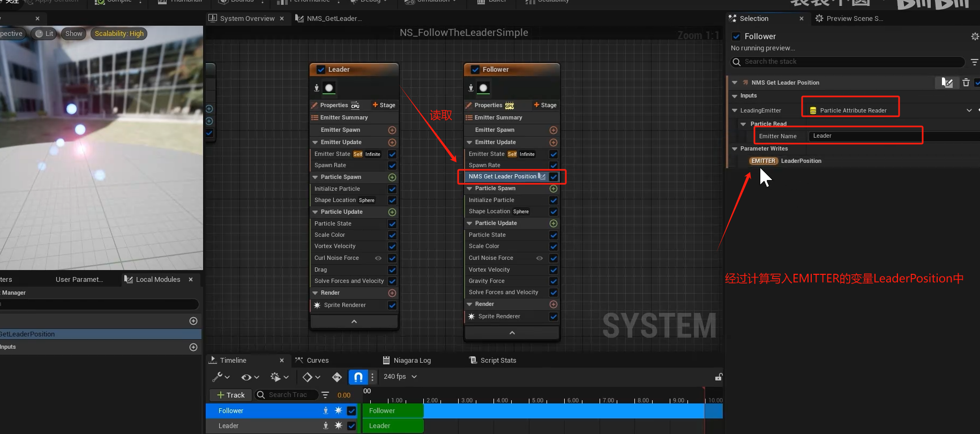Screen dimensions: 980x434
Task: Open snapping settings three-dot menu
Action: 372,377
